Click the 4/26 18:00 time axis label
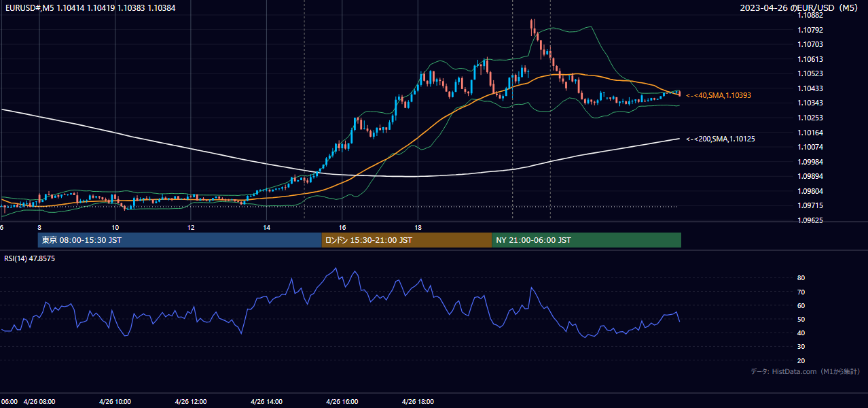 click(x=418, y=401)
